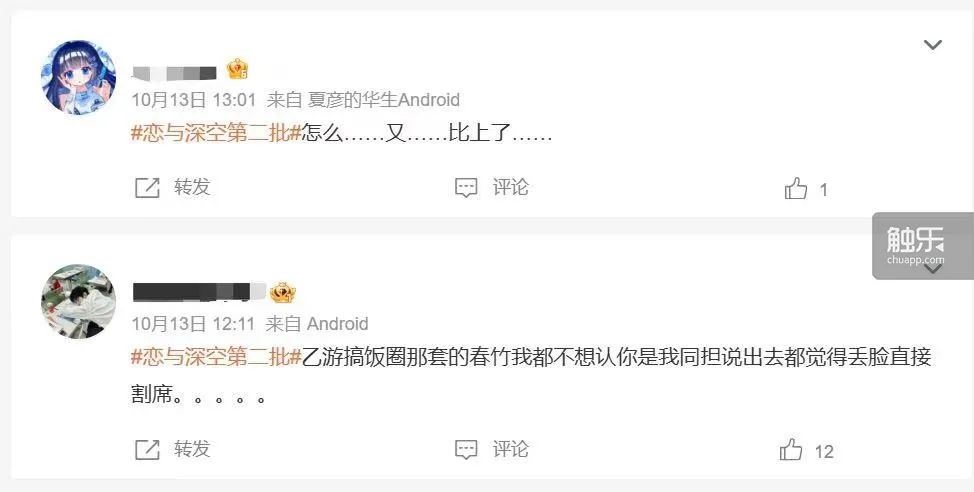Click 夏彦的华生Android source link
The width and height of the screenshot is (974, 492).
coord(384,99)
